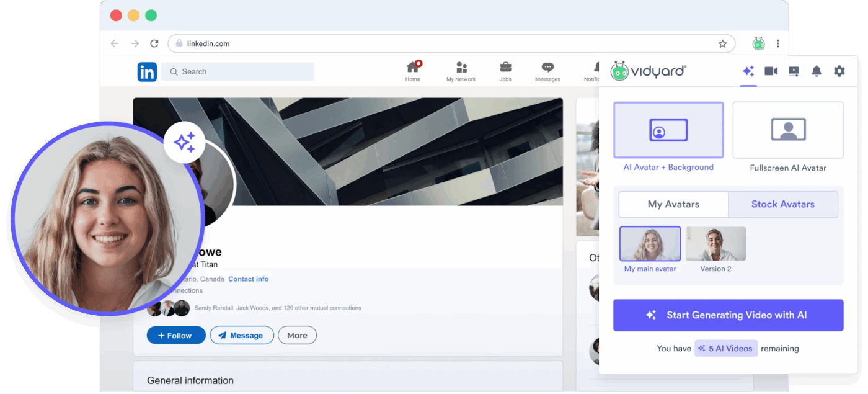Select the Vidyard AI sparkles tool
868x394 pixels.
748,71
